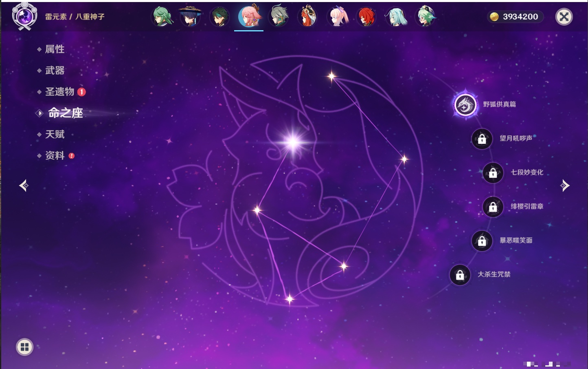588x369 pixels.
Task: Close the character screen with the X
Action: (564, 17)
